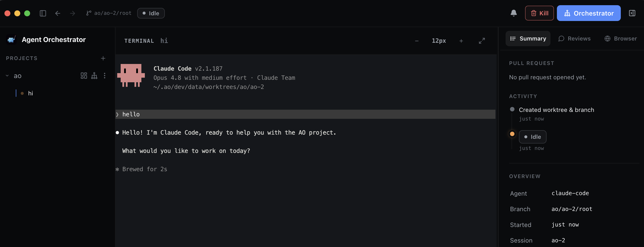
Task: Toggle the right side panel icon
Action: 632,13
